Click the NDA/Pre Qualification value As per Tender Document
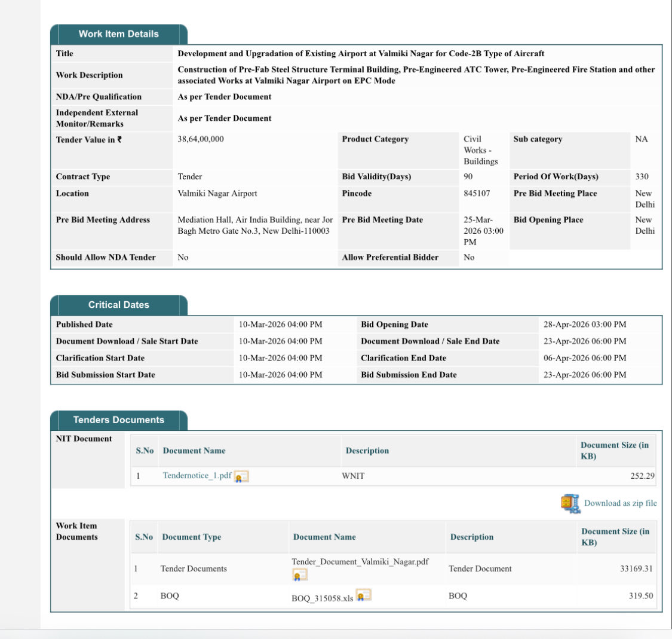 point(225,97)
